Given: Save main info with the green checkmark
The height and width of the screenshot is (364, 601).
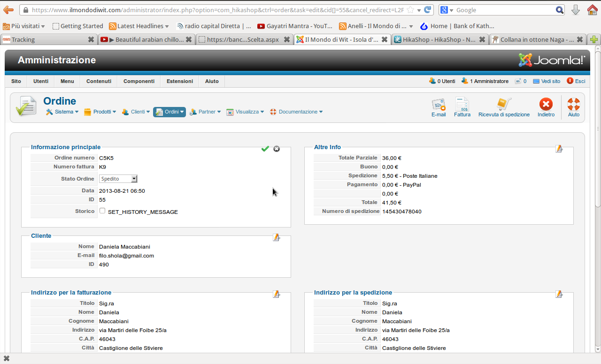Looking at the screenshot, I should (x=265, y=149).
